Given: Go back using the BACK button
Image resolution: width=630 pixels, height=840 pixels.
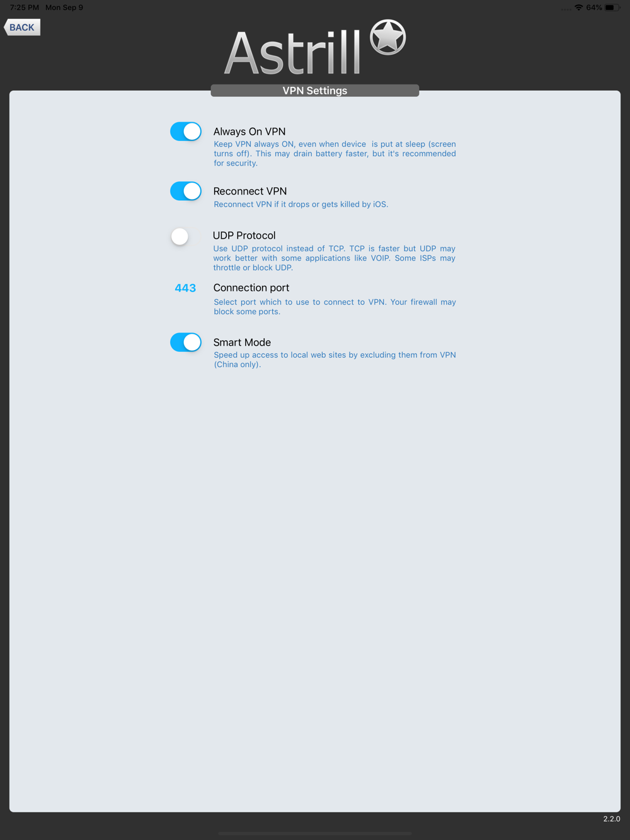Looking at the screenshot, I should coord(22,27).
